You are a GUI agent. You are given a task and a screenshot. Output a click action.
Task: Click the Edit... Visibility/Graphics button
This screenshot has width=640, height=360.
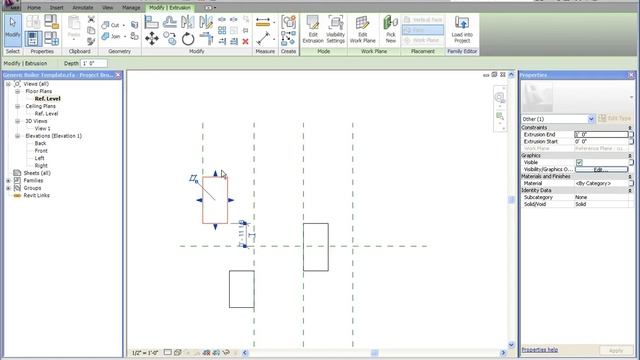click(x=601, y=169)
